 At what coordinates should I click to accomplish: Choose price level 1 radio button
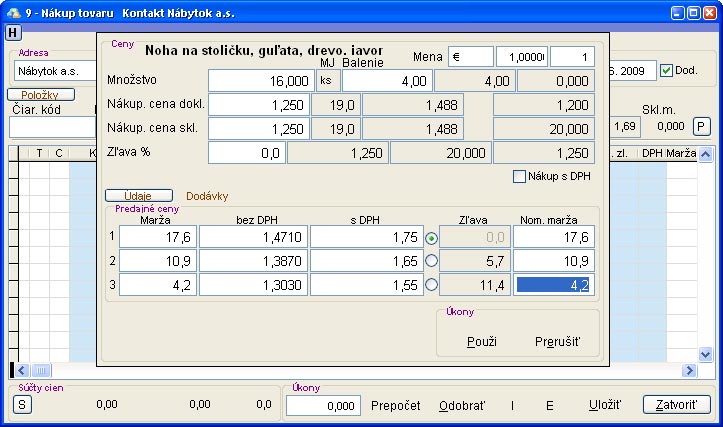pos(432,238)
